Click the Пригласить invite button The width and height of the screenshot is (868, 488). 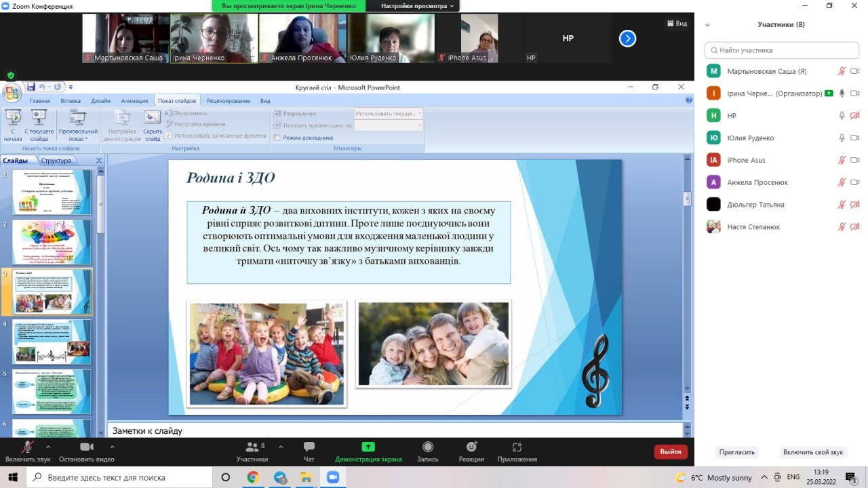pyautogui.click(x=736, y=452)
